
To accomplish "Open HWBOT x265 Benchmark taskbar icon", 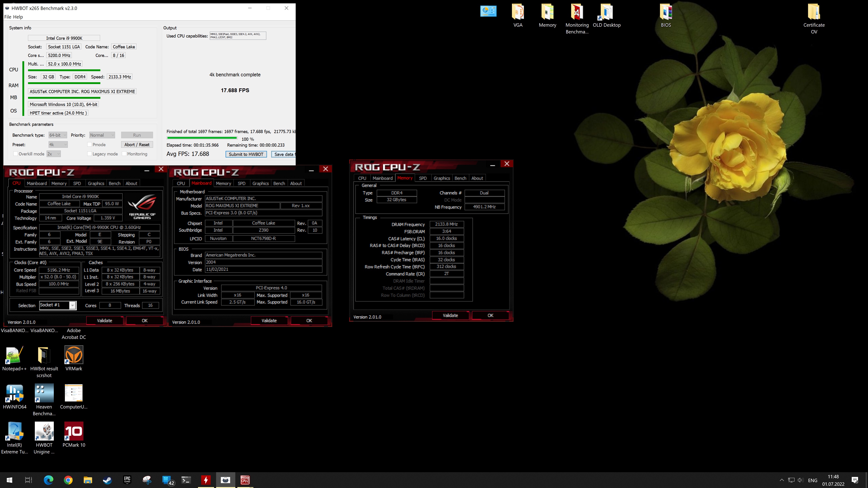I will [225, 480].
